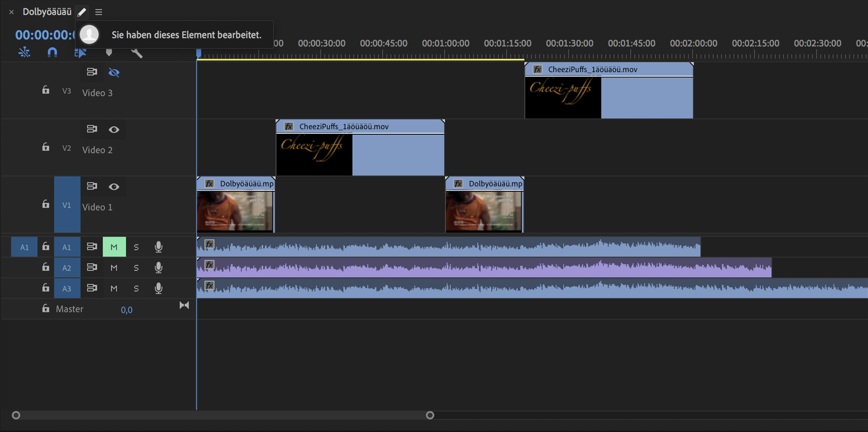
Task: Unmute track A1 with its M button
Action: pyautogui.click(x=114, y=247)
